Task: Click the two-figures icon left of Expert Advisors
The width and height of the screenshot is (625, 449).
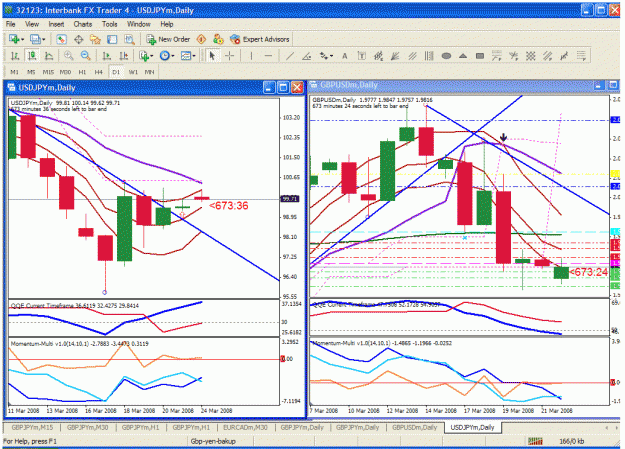Action: pyautogui.click(x=218, y=39)
